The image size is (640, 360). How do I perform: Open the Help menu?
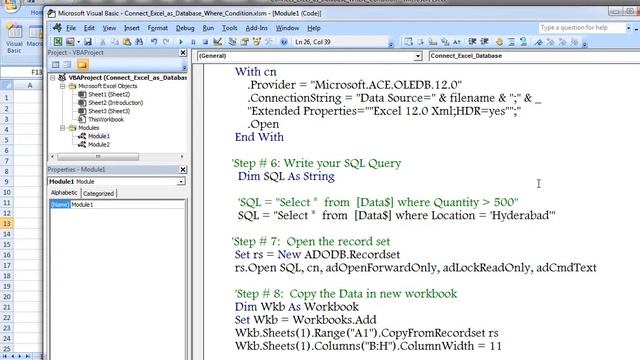313,28
